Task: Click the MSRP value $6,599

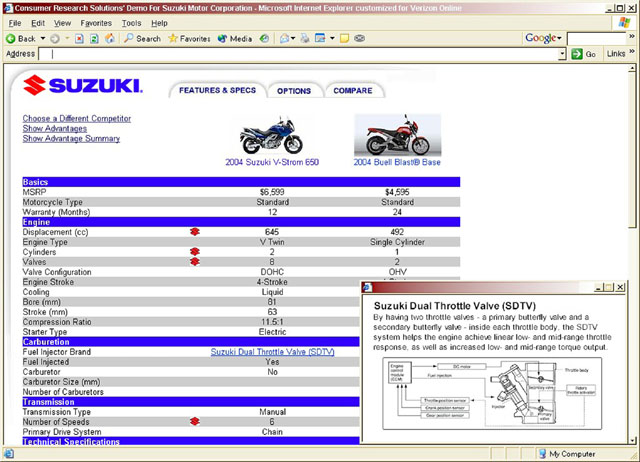Action: click(x=272, y=192)
